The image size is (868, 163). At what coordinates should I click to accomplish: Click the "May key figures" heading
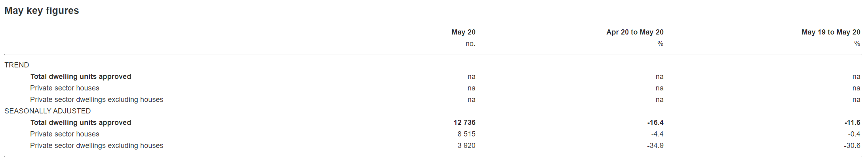pyautogui.click(x=42, y=11)
